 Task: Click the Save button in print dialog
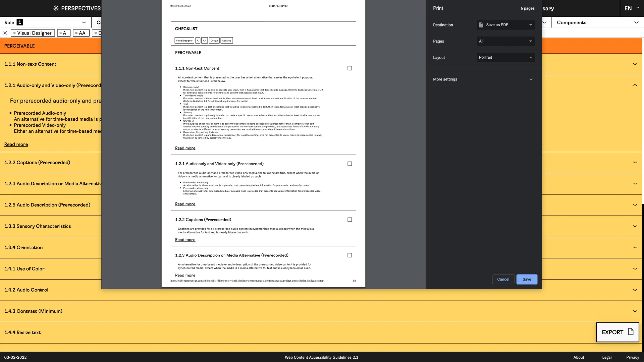click(x=527, y=279)
